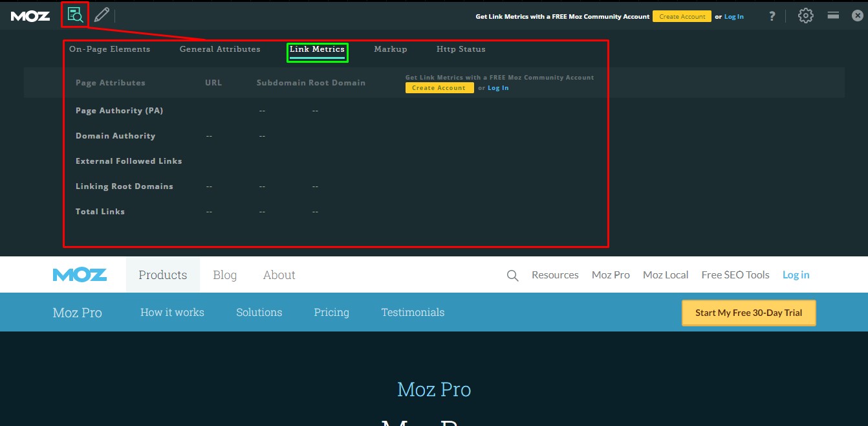The height and width of the screenshot is (426, 868).
Task: Click the MOZ logo in toolbar
Action: click(x=30, y=16)
